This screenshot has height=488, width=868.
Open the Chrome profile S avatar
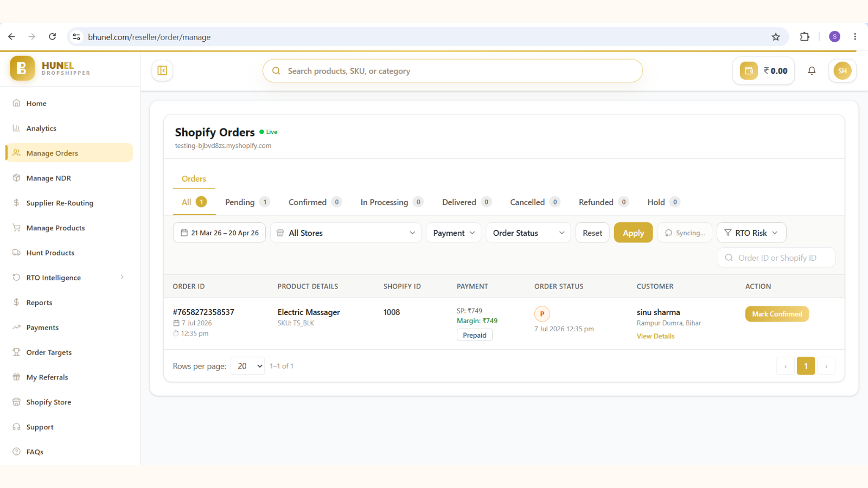tap(834, 37)
